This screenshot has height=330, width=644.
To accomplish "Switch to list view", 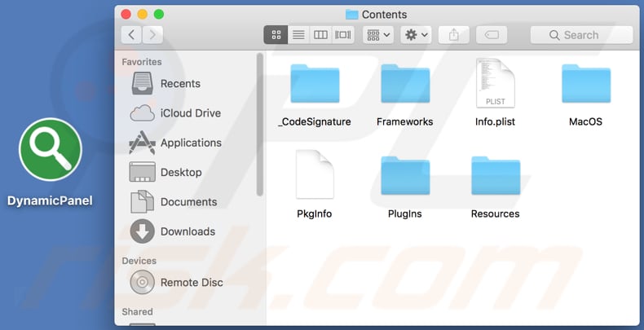I will coord(298,35).
